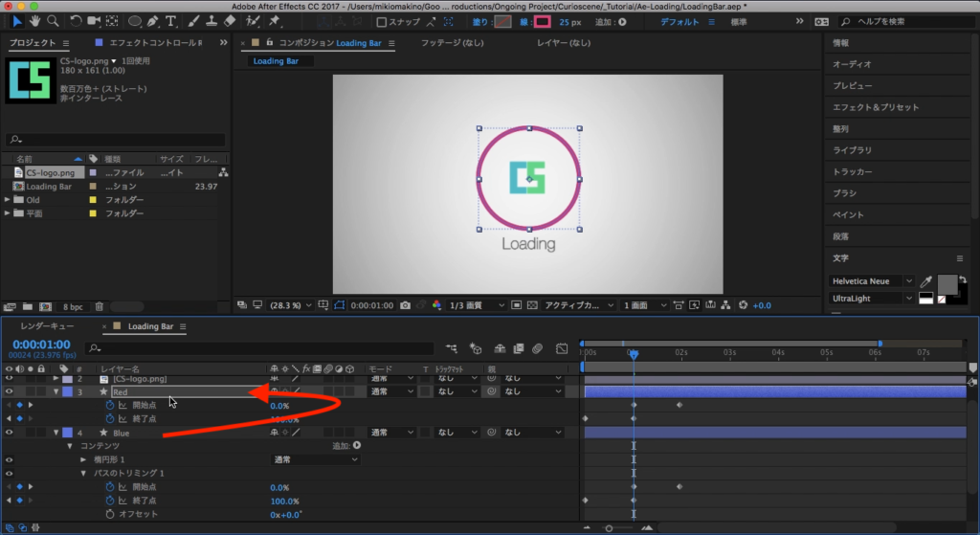Click the snapshot camera icon in viewer
Image resolution: width=980 pixels, height=535 pixels.
point(407,305)
